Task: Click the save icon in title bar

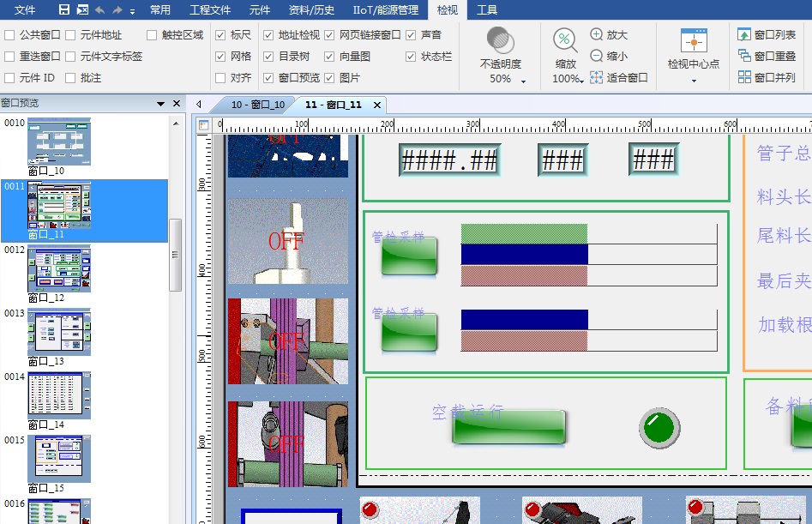Action: pos(63,9)
